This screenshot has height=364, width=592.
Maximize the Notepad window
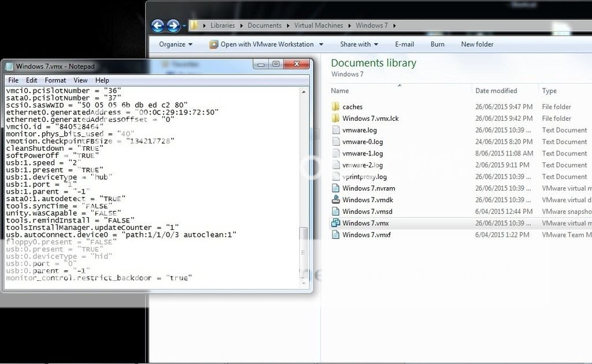pos(276,64)
